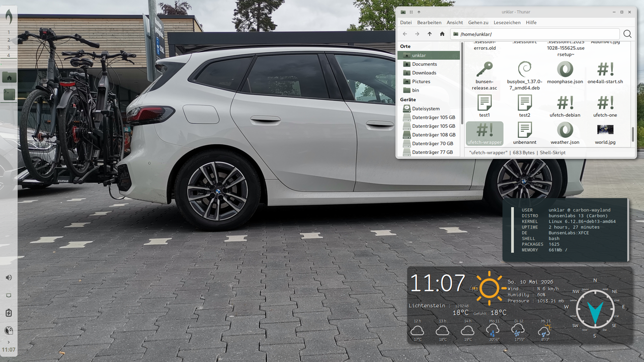The image size is (644, 362).
Task: Select the moonphase.json file
Action: click(565, 73)
